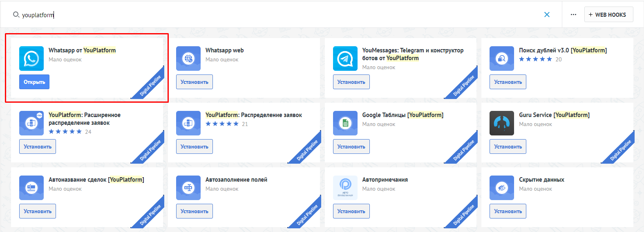Install the Google Таблицы widget
Image resolution: width=644 pixels, height=232 pixels.
[351, 146]
